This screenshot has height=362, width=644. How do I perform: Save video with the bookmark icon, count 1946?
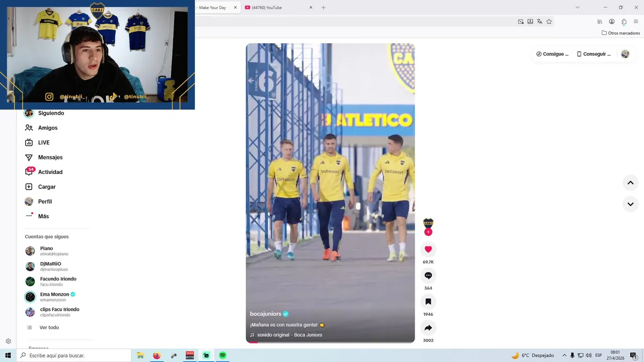tap(428, 302)
